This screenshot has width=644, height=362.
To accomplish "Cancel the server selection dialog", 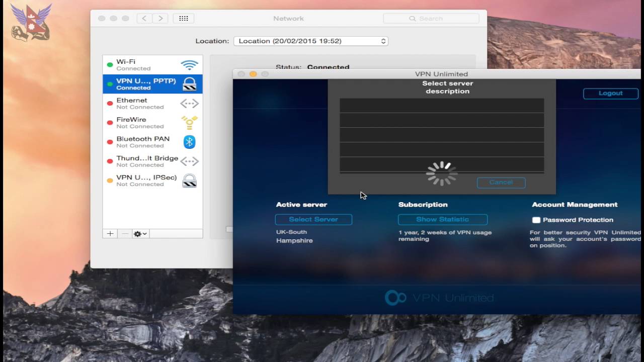I will coord(501,183).
